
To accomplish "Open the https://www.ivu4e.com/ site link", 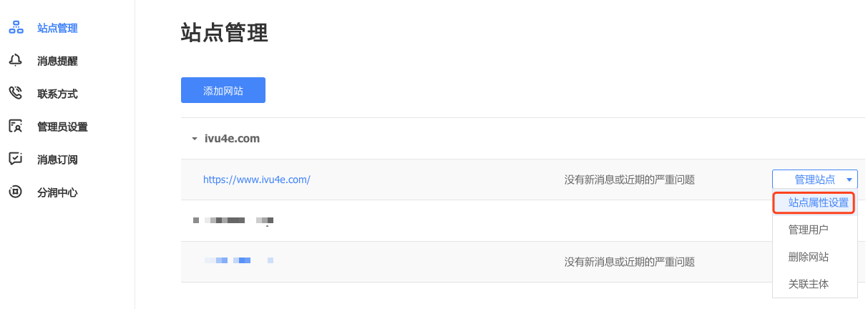I will pyautogui.click(x=256, y=180).
